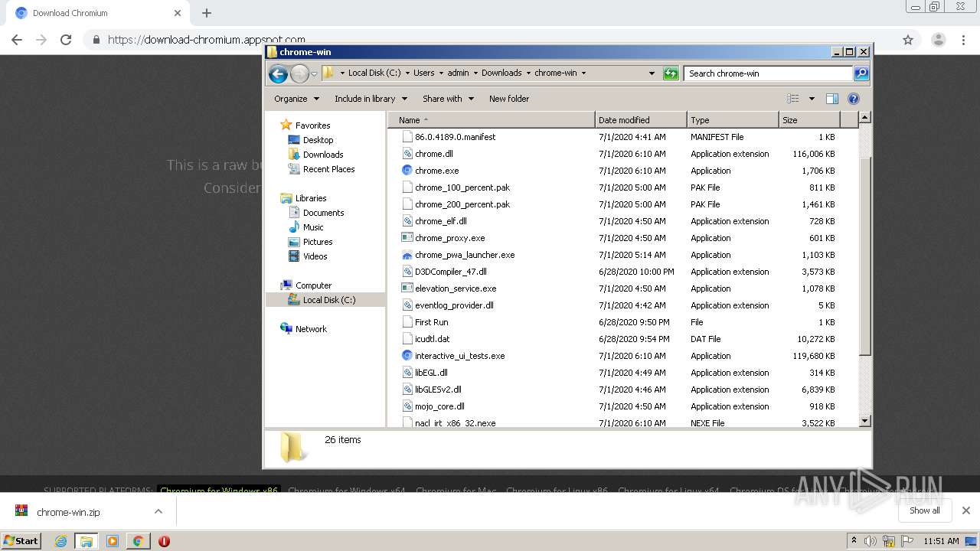Click the Windows Start button
The image size is (980, 551).
[x=21, y=540]
